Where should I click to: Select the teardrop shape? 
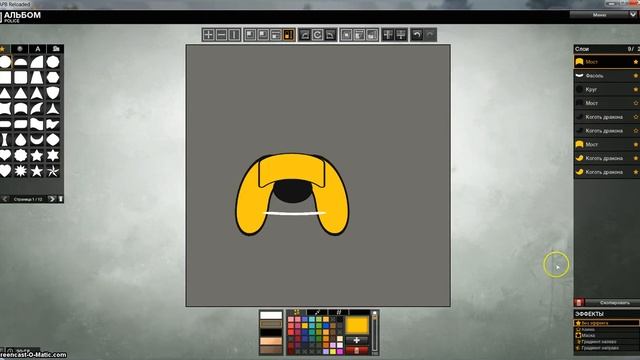point(21,140)
